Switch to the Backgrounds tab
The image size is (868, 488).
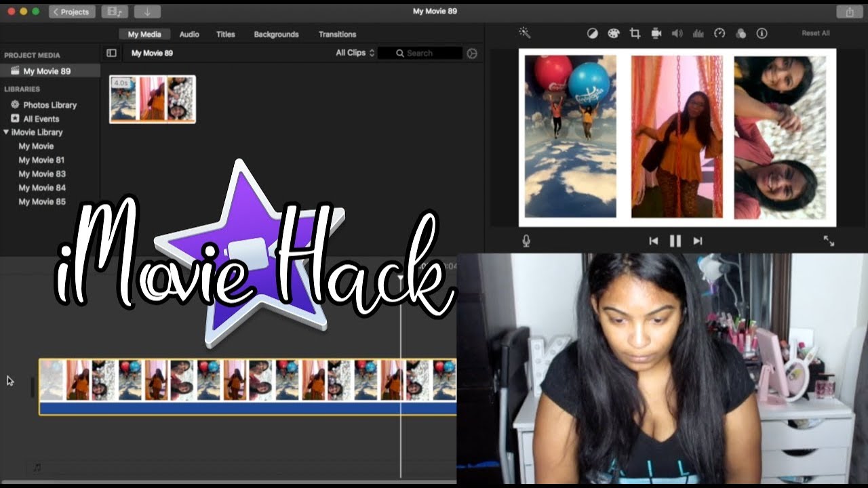[276, 34]
